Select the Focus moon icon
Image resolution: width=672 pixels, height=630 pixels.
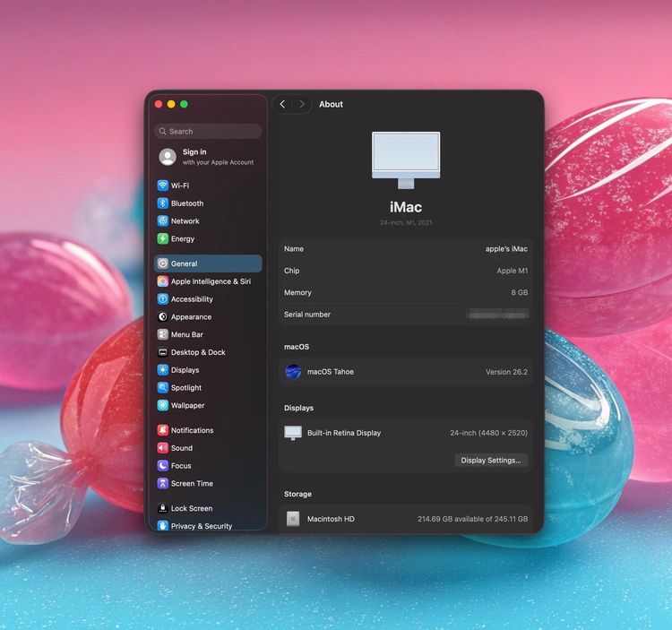click(162, 465)
